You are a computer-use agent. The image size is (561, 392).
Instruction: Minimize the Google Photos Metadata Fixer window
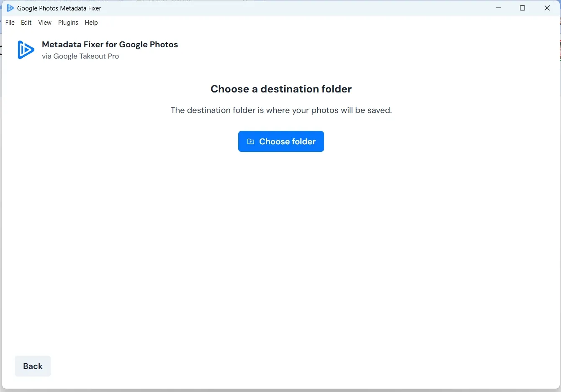[x=498, y=8]
